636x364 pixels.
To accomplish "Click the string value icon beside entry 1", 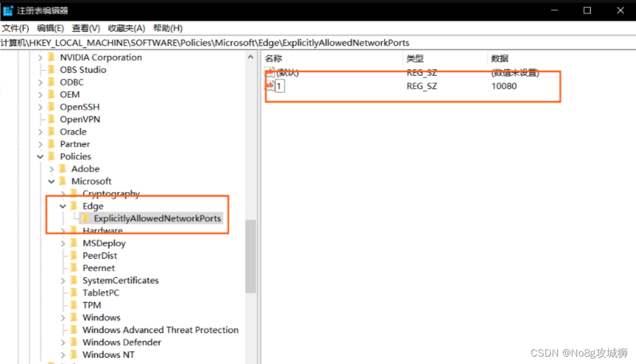I will tap(270, 86).
